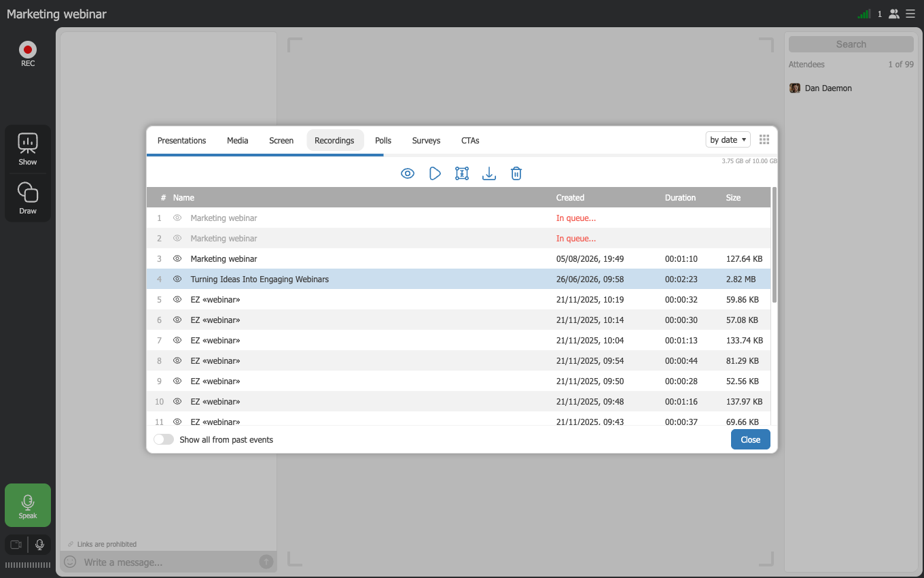Open the hamburger menu
924x578 pixels.
tap(910, 14)
